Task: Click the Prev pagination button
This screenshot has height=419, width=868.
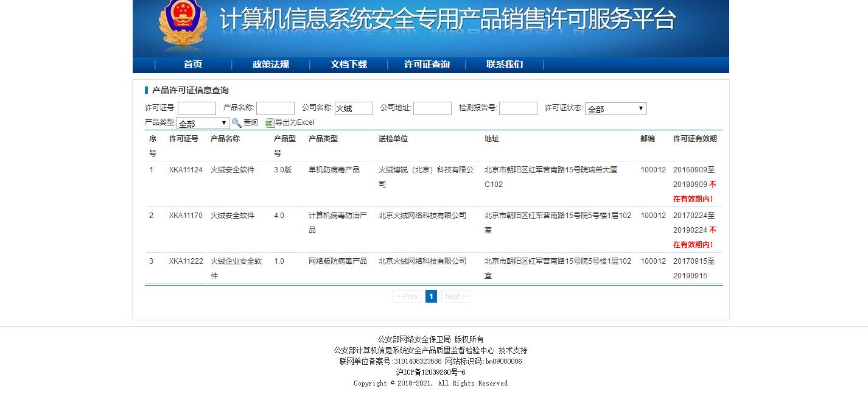Action: 407,297
